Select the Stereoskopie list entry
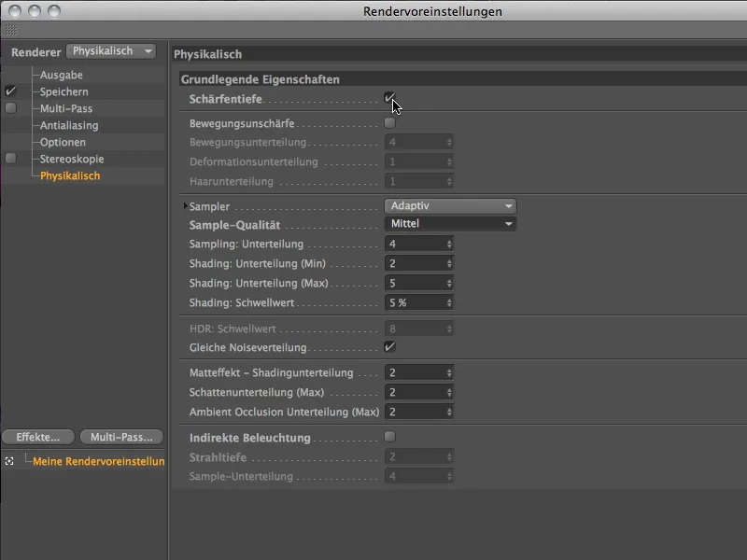747x560 pixels. pyautogui.click(x=72, y=159)
